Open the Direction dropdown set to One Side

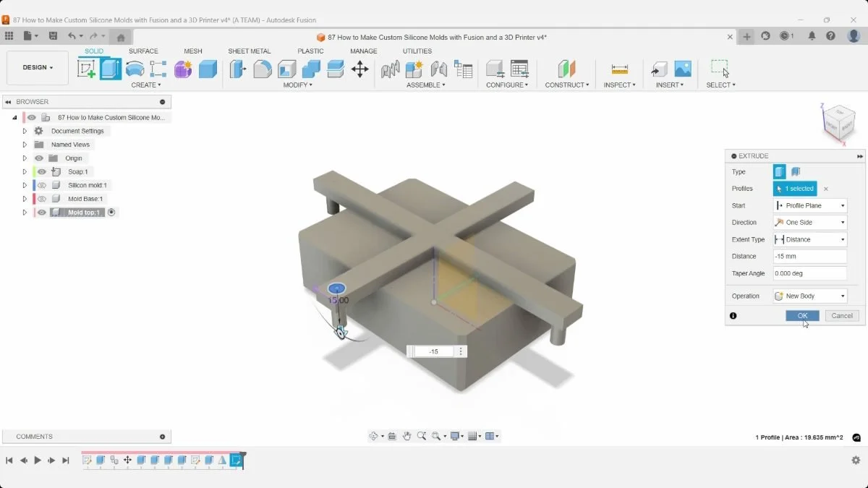click(x=809, y=223)
